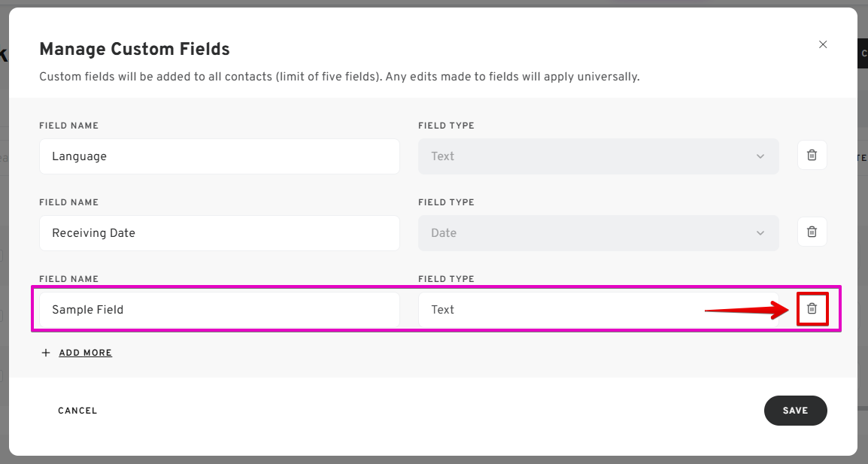Delete the Language custom field
This screenshot has height=464, width=868.
tap(812, 156)
